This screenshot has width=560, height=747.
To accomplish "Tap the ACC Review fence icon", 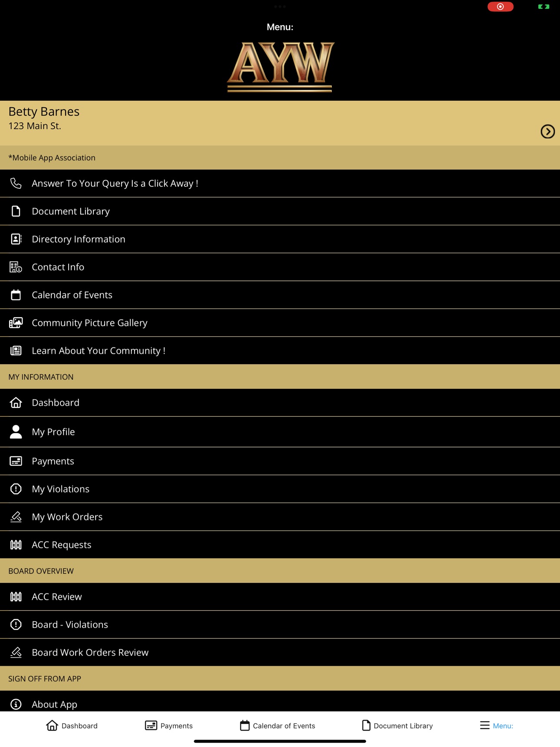I will point(16,596).
